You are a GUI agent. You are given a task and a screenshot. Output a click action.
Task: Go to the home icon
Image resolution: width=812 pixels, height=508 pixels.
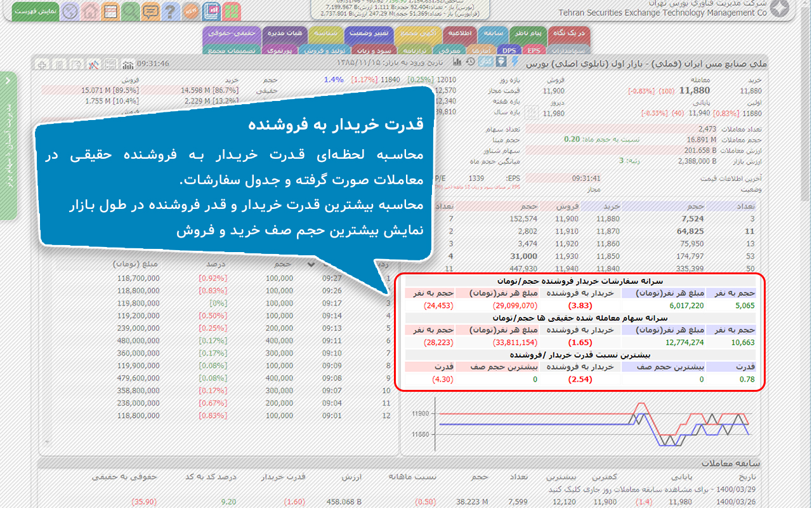[x=91, y=11]
